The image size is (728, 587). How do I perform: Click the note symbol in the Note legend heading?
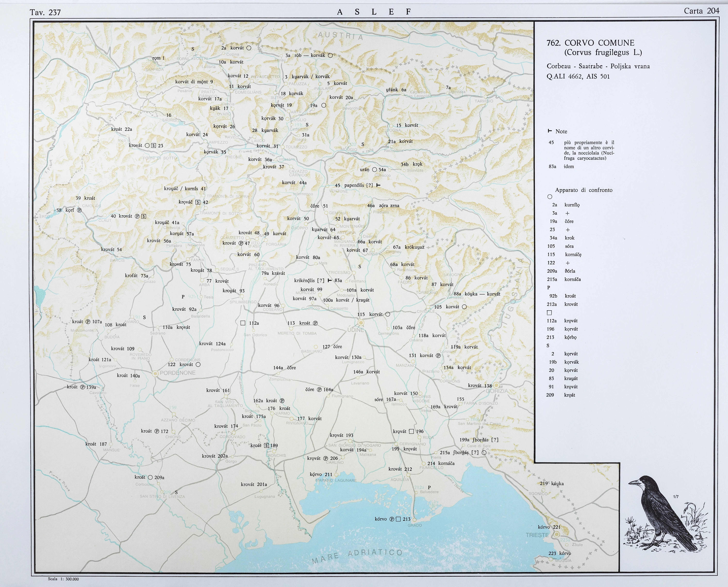[550, 131]
